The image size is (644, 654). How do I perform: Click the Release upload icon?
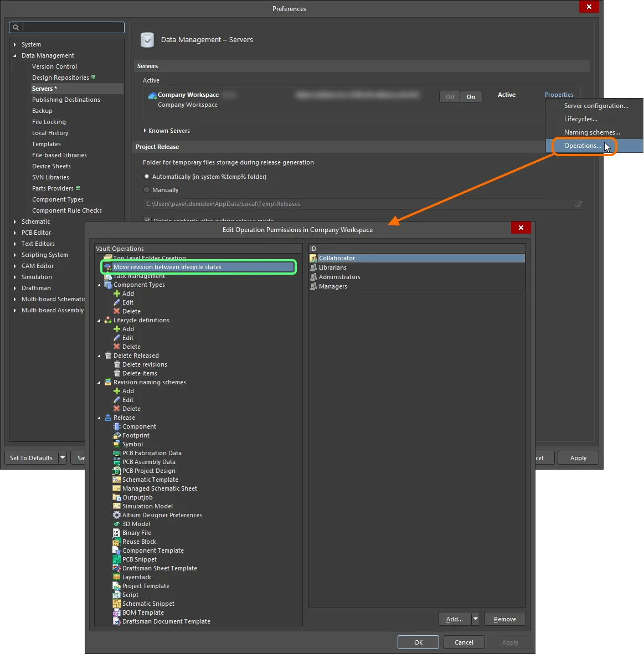tap(108, 418)
